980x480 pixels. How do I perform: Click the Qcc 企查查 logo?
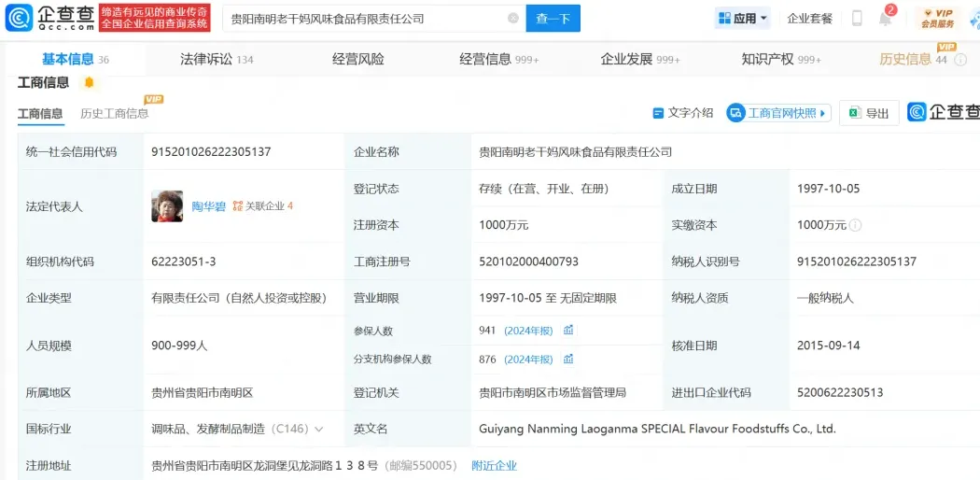click(49, 18)
